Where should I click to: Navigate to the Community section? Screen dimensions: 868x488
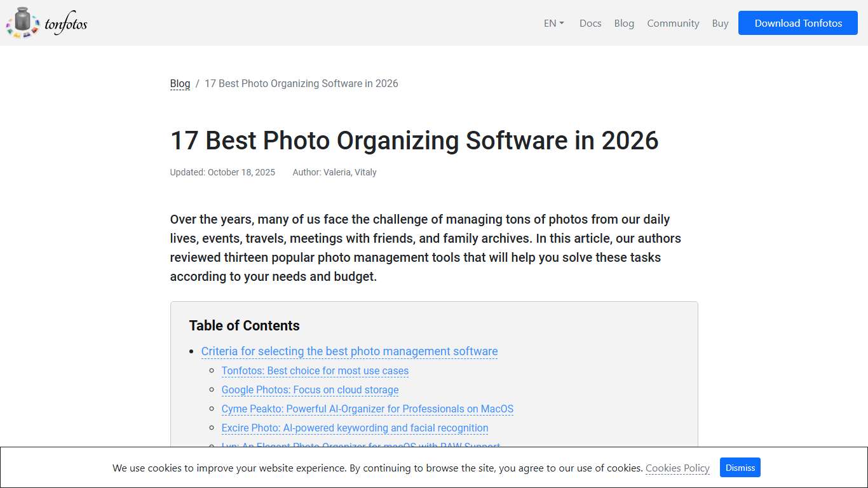(x=673, y=23)
